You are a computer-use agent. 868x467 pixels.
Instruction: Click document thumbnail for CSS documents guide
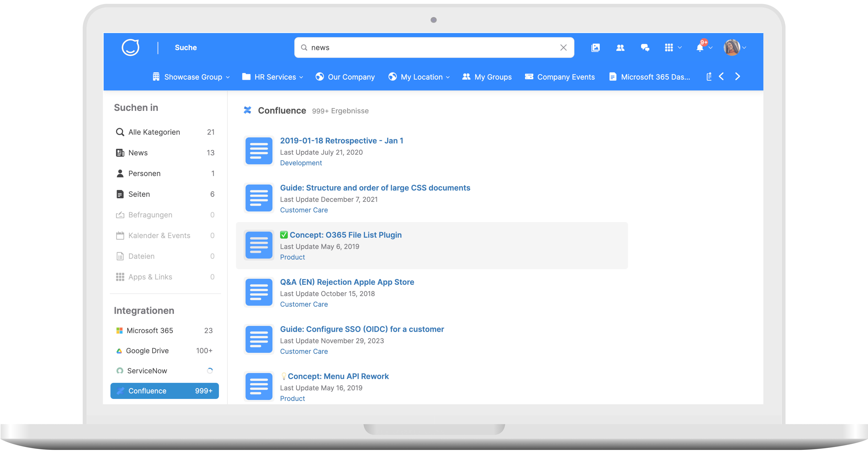click(x=259, y=198)
